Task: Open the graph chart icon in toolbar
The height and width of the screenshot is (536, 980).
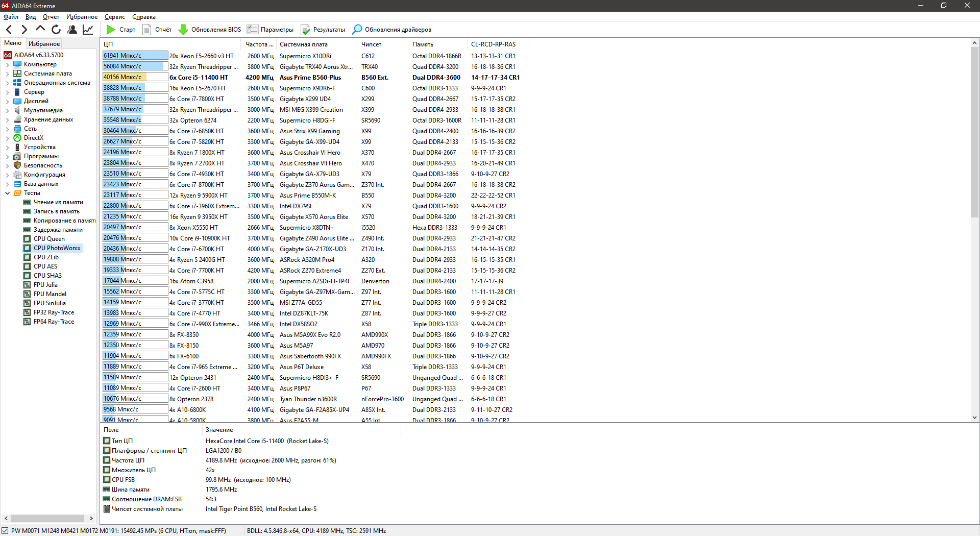Action: tap(88, 30)
